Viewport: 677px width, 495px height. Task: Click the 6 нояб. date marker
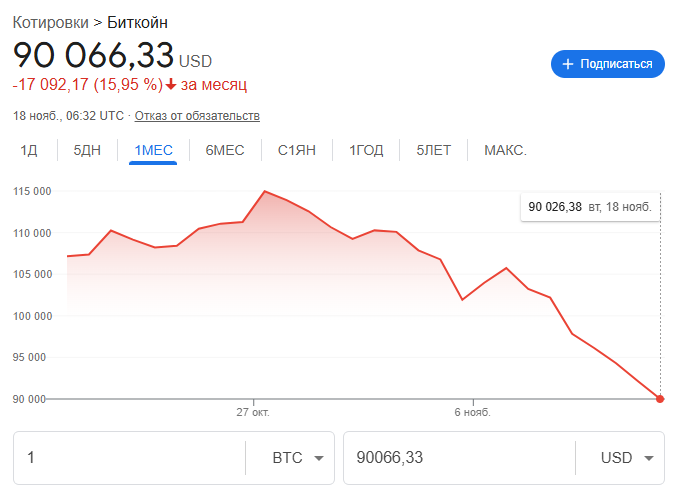[x=473, y=411]
